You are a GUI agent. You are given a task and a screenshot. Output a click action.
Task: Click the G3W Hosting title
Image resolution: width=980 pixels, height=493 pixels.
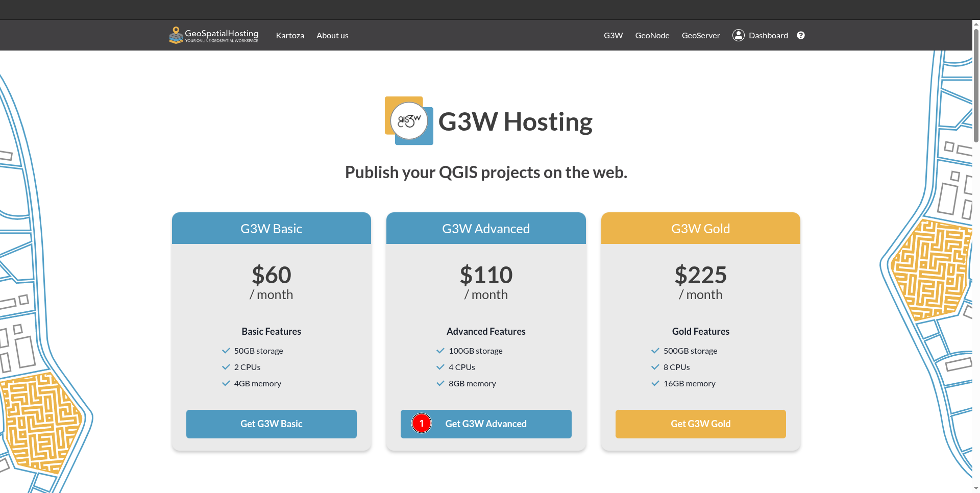coord(516,121)
